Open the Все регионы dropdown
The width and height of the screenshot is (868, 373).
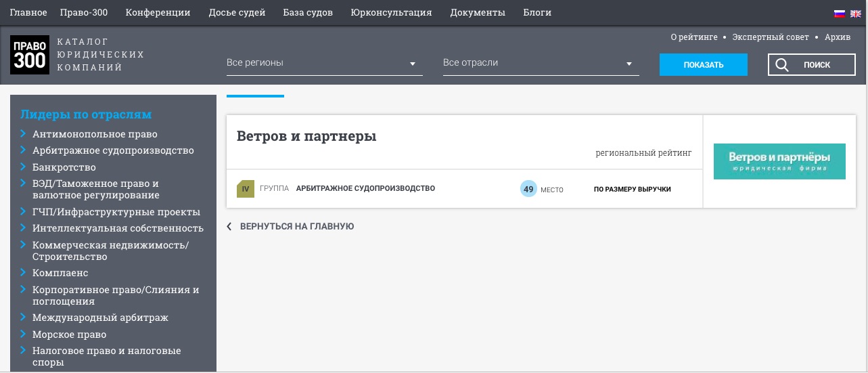pyautogui.click(x=325, y=63)
